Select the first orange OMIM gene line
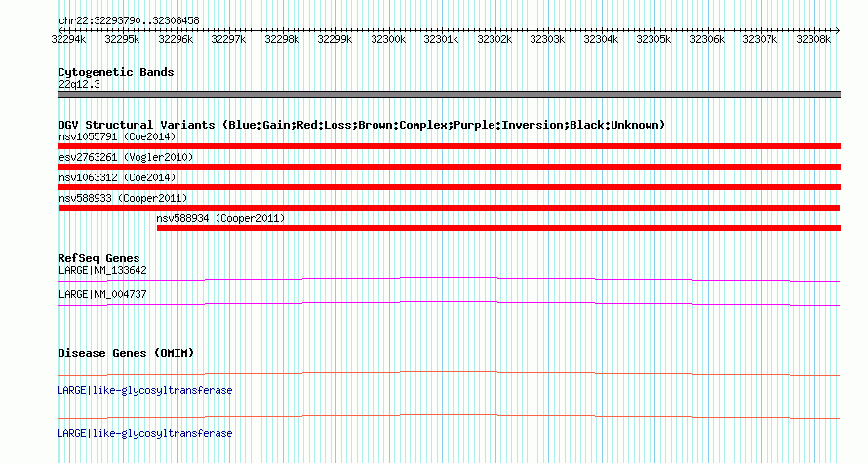The height and width of the screenshot is (463, 868). pyautogui.click(x=449, y=374)
